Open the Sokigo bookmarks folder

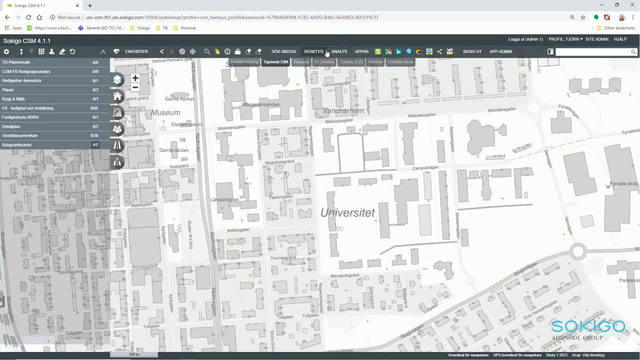(140, 28)
